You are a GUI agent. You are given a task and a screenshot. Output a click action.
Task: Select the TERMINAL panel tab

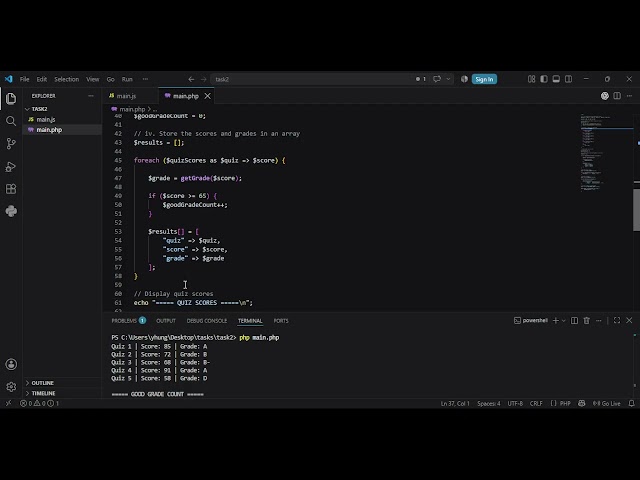(250, 321)
